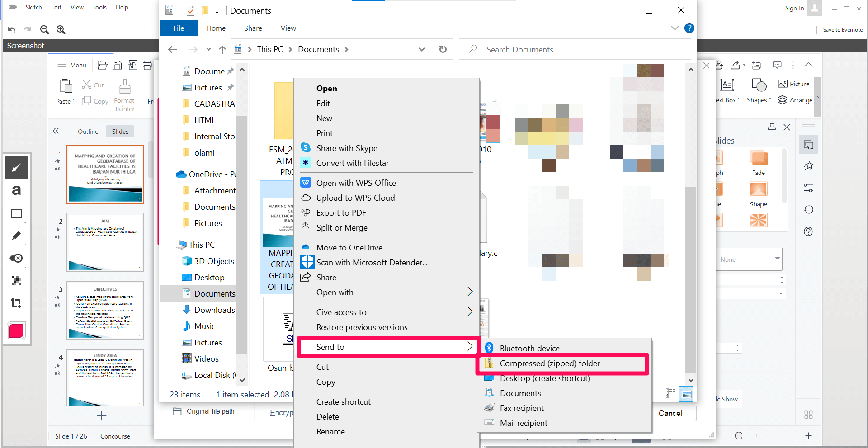Switch Explorer to large thumbnails view
Viewport: 868px width, 448px height.
click(686, 394)
